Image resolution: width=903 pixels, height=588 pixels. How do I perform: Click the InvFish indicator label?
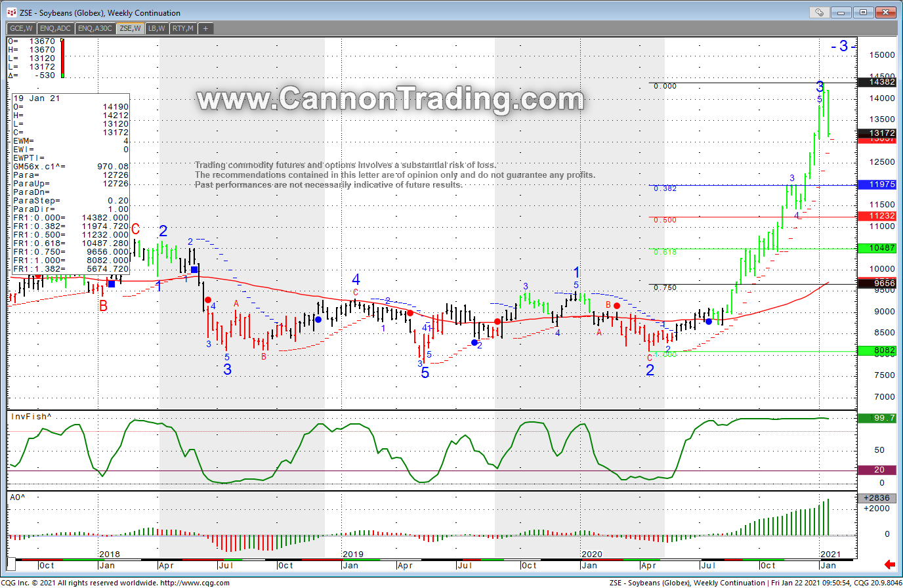tap(31, 417)
